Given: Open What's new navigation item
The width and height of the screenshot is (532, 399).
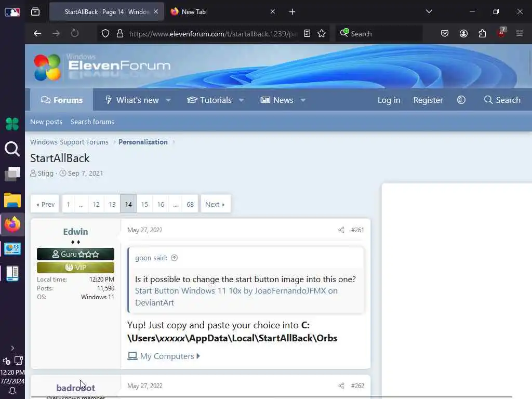Looking at the screenshot, I should (132, 100).
